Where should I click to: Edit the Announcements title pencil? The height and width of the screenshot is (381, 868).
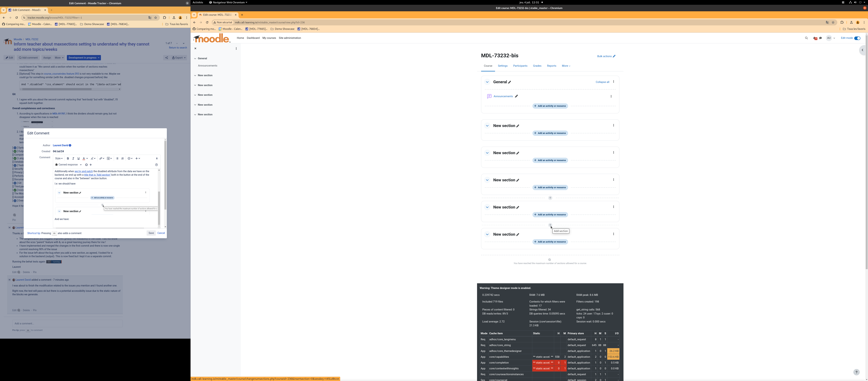[x=516, y=96]
